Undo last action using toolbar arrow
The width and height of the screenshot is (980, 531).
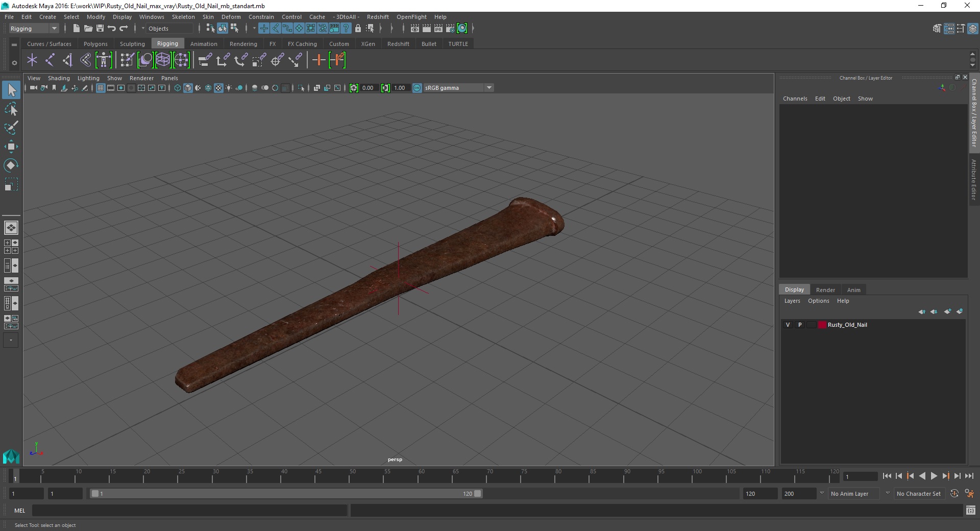click(112, 29)
